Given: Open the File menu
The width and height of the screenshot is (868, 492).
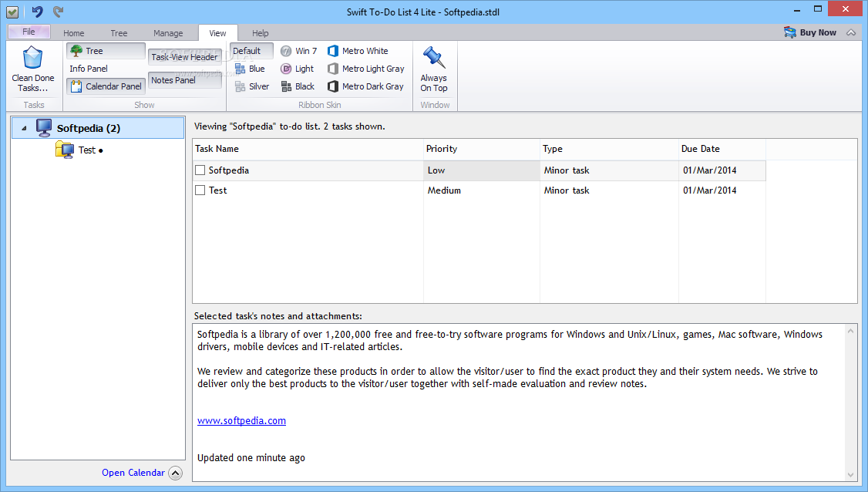Looking at the screenshot, I should click(29, 32).
